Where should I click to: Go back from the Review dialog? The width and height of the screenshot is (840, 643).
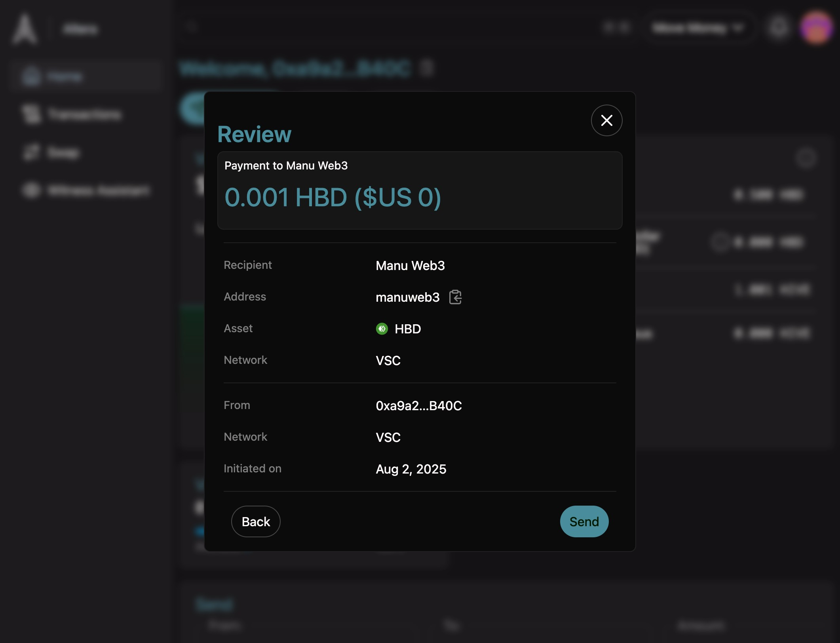[256, 521]
